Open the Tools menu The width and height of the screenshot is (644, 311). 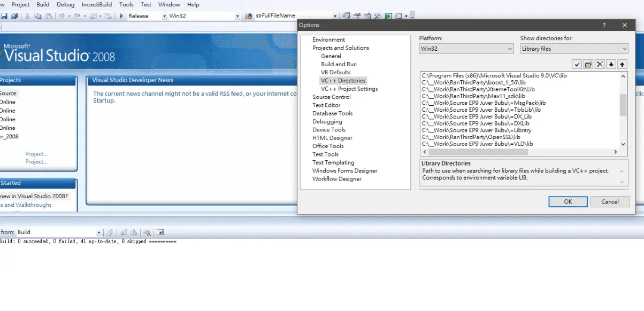126,4
